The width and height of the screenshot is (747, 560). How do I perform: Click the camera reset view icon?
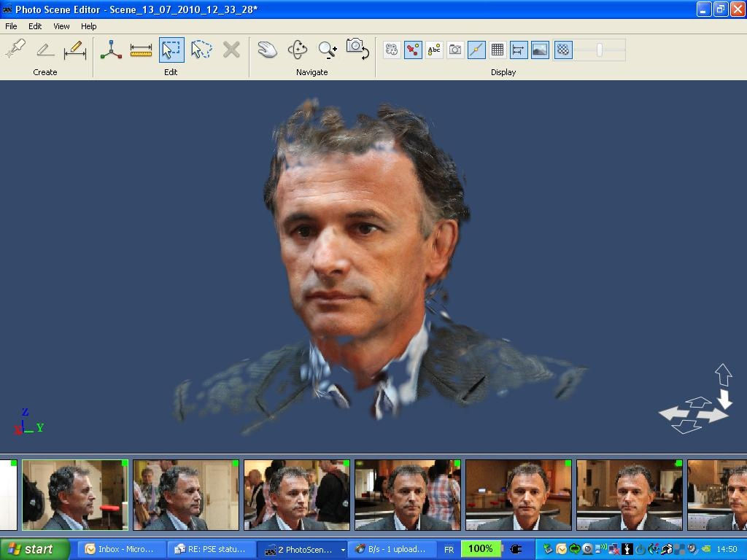click(x=357, y=50)
